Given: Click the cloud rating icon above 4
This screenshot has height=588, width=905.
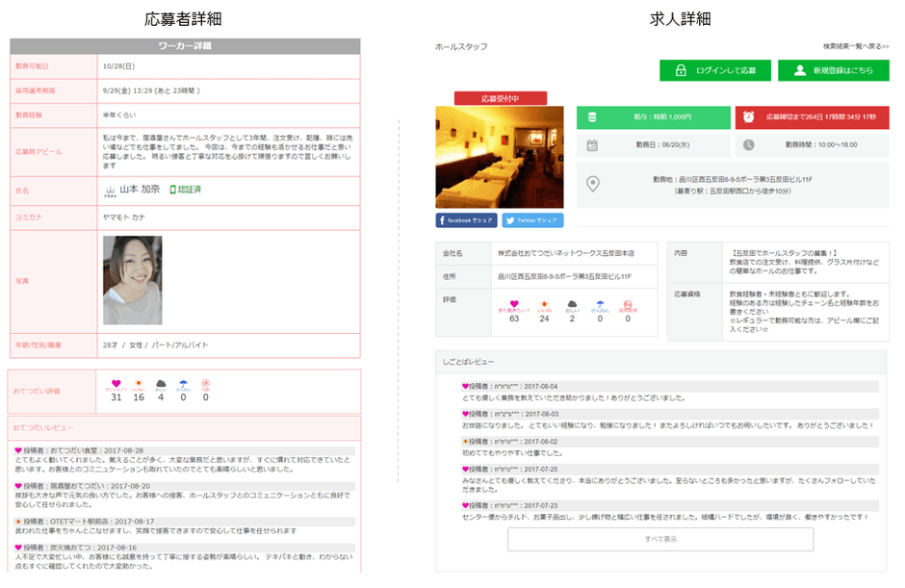Looking at the screenshot, I should point(161,383).
